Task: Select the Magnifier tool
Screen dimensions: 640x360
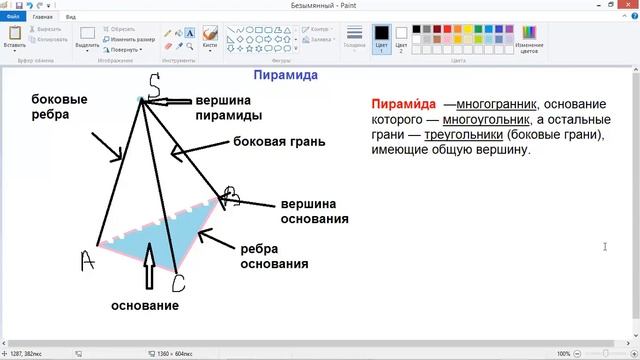Action: (x=190, y=47)
